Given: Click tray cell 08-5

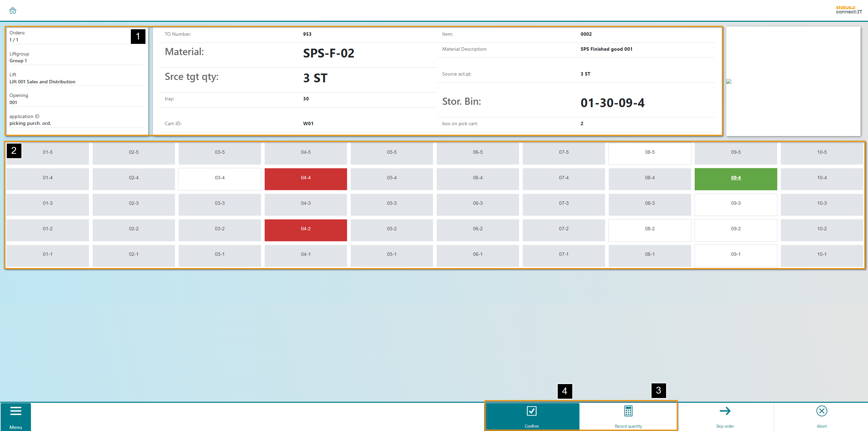Looking at the screenshot, I should [649, 152].
